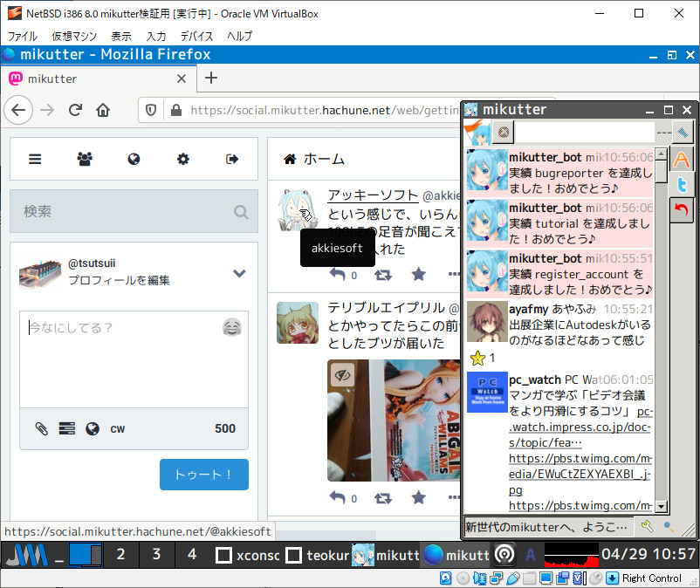The height and width of the screenshot is (588, 700).
Task: Open the アッキーソフト display name link
Action: [x=373, y=195]
